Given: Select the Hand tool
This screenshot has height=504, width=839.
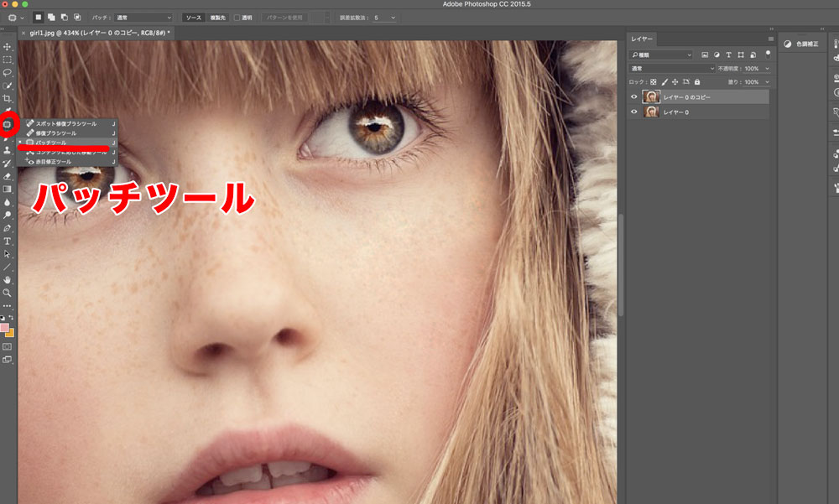Looking at the screenshot, I should [x=7, y=280].
